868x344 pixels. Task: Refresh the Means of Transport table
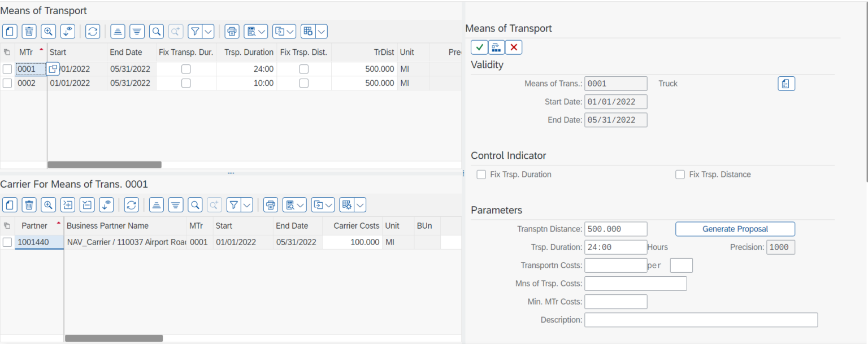tap(92, 31)
